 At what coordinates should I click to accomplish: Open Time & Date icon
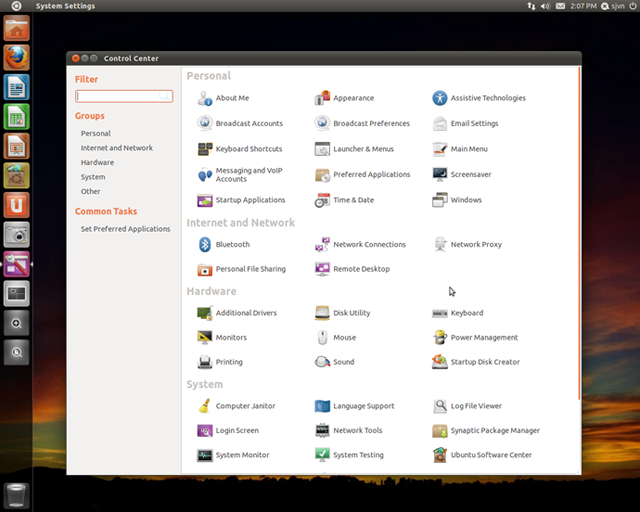(322, 200)
